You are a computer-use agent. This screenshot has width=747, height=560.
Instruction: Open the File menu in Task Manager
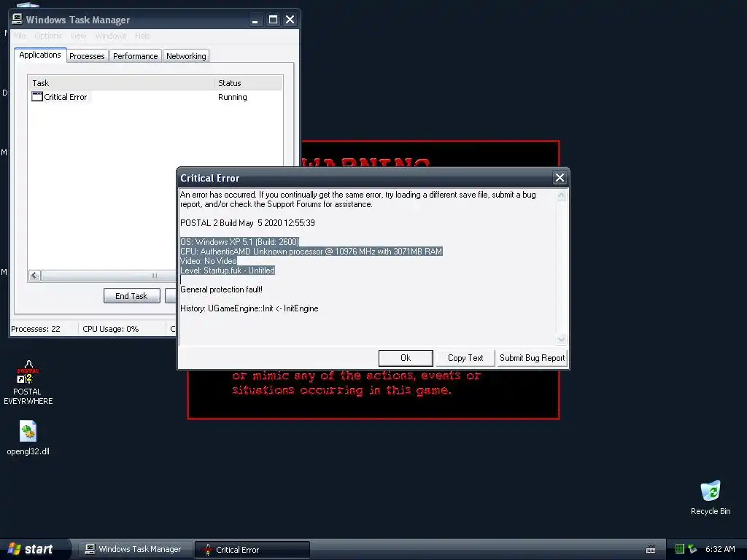click(x=20, y=36)
